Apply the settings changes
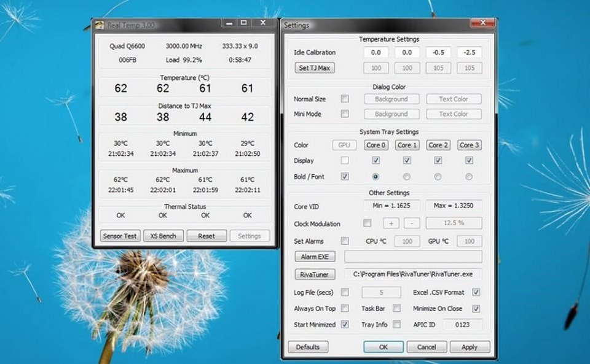Screen dimensions: 590x364 (470, 347)
